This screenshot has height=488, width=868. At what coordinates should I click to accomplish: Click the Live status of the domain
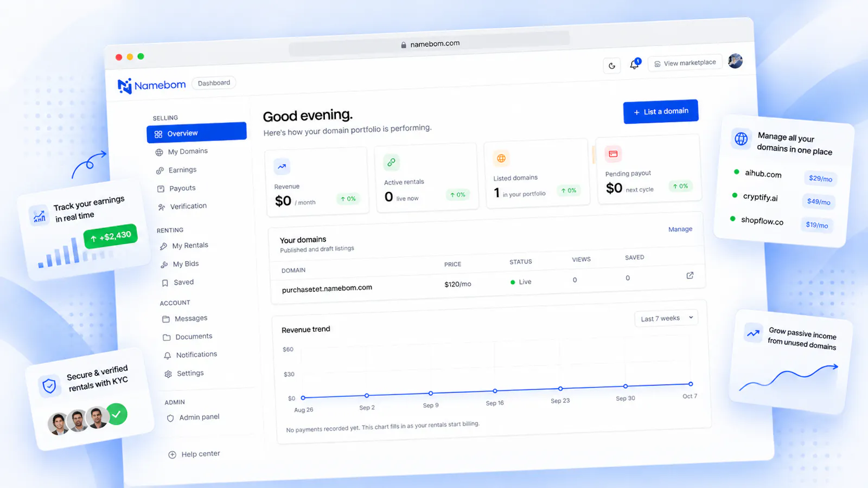coord(521,282)
